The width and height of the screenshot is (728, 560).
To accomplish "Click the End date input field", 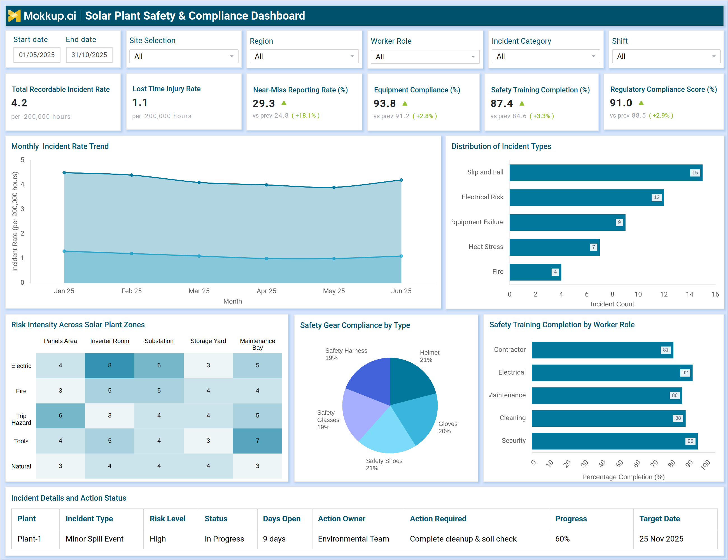I will [x=89, y=55].
